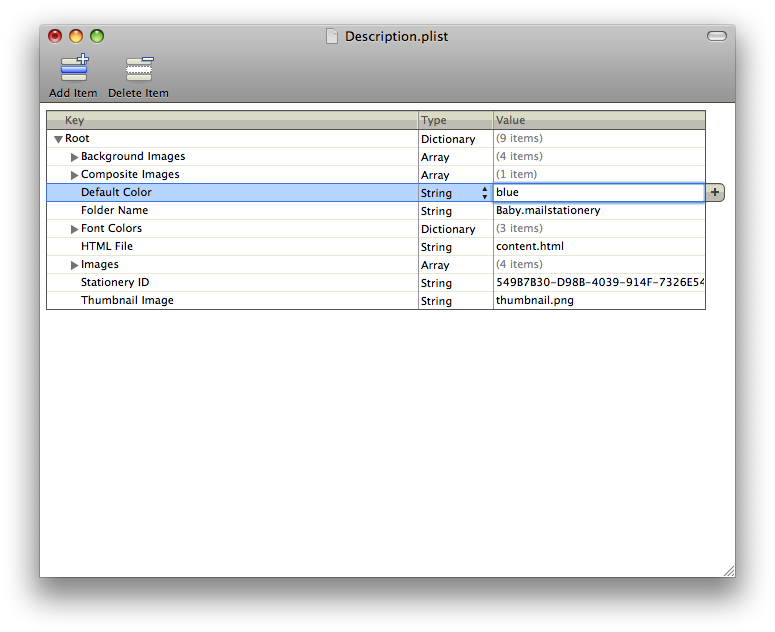Click the Value column header
775x632 pixels.
[x=599, y=120]
